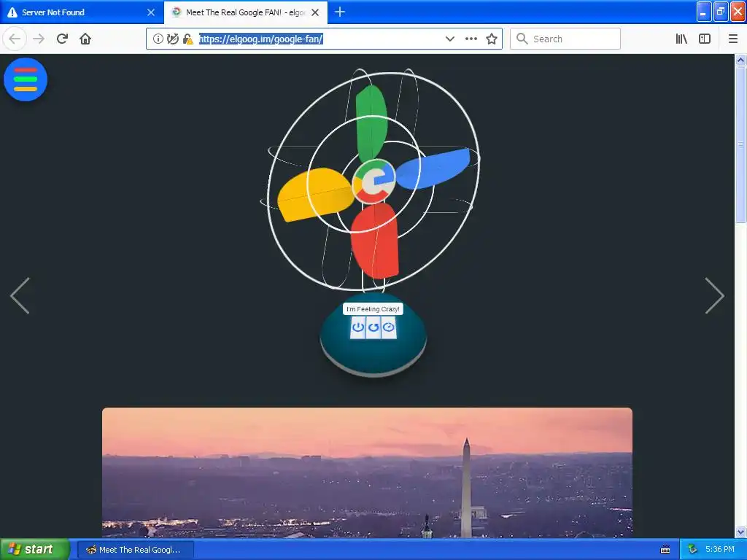Screen dimensions: 747x560
Task: Click Meet The Real Googl... taskbar button
Action: coord(136,550)
